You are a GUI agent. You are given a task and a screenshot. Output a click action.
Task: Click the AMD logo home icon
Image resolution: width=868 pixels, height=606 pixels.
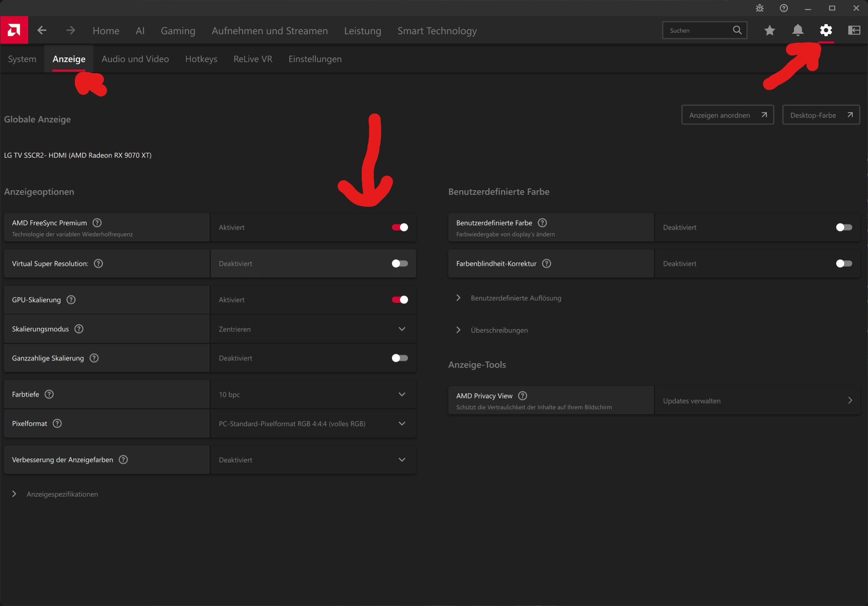pos(14,30)
